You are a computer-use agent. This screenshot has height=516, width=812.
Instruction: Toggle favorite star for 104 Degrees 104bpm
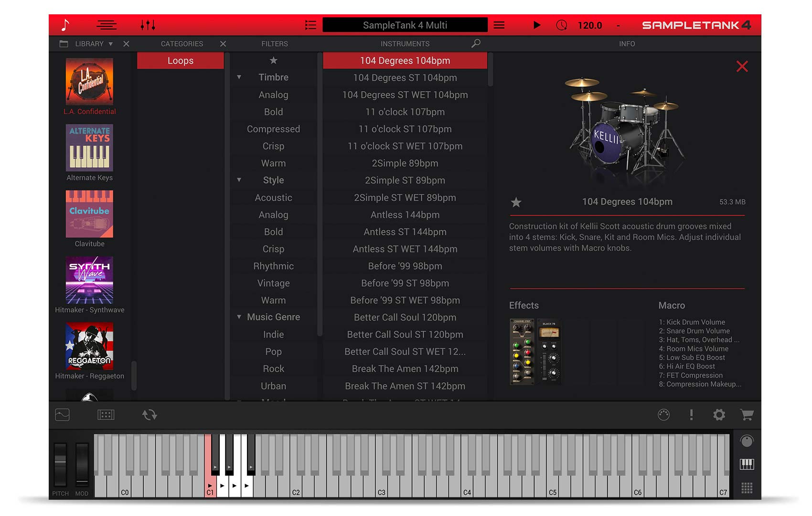click(516, 203)
